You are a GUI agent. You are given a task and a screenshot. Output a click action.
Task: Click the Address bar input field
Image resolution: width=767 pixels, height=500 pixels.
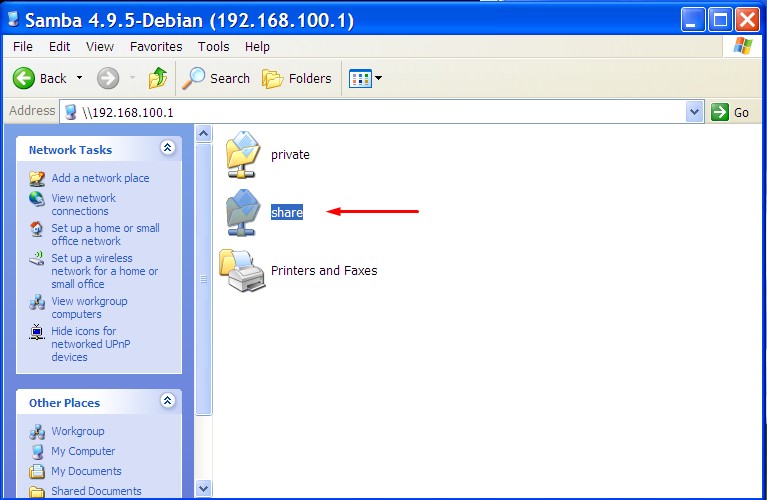coord(380,112)
